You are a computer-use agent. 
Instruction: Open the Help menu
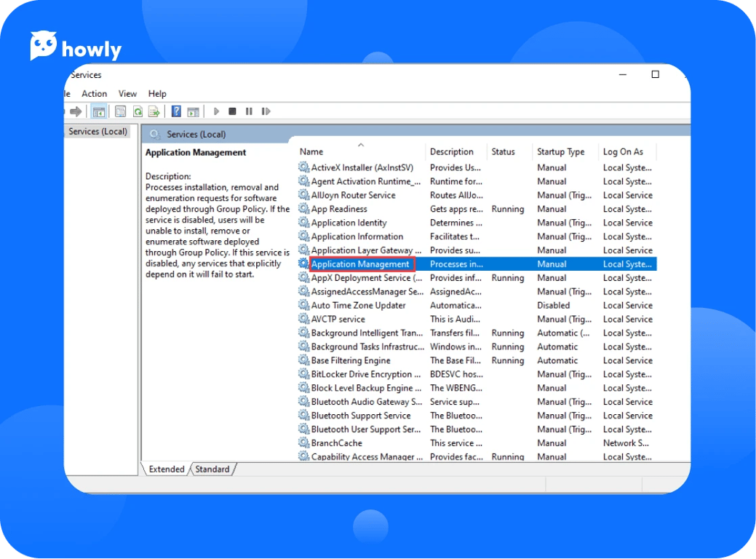coord(157,94)
